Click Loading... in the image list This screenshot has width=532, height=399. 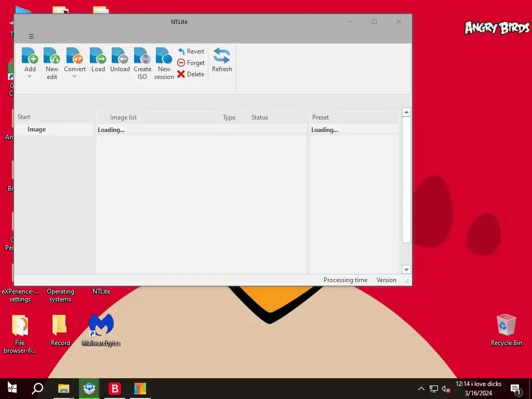pos(111,130)
